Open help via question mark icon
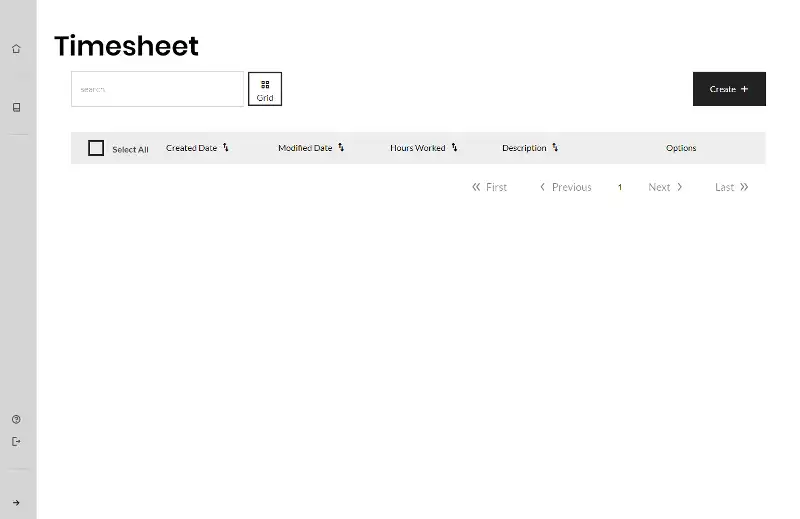 point(16,419)
